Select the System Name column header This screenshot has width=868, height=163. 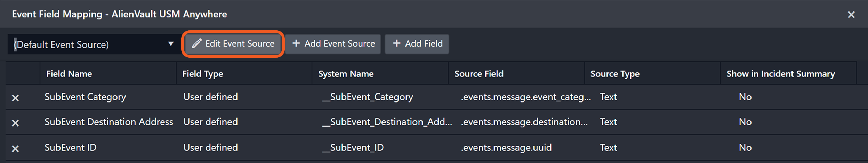pyautogui.click(x=346, y=74)
